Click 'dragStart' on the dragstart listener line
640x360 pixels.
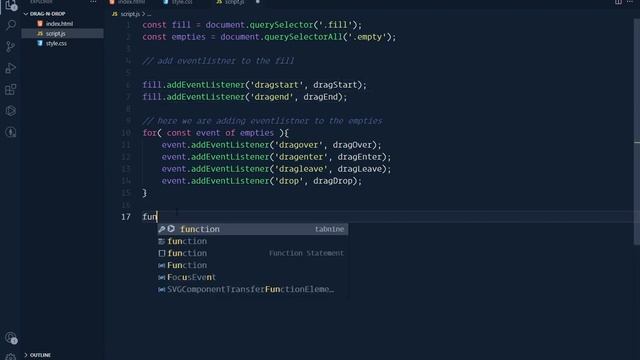(335, 85)
